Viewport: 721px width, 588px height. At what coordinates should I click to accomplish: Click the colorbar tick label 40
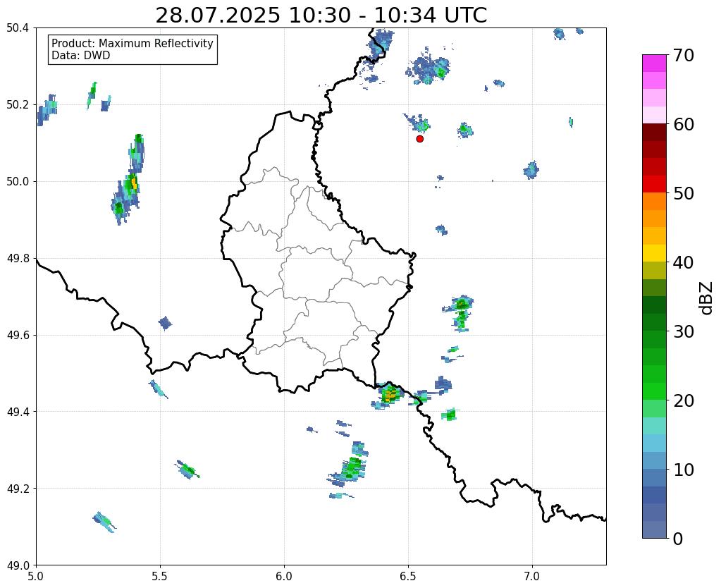click(x=684, y=262)
